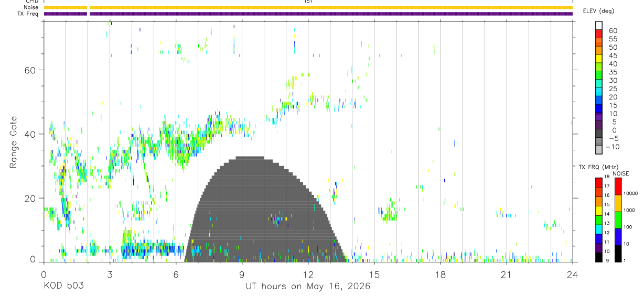
Task: Click the 18 tick label on UT axis
Action: pos(441,274)
